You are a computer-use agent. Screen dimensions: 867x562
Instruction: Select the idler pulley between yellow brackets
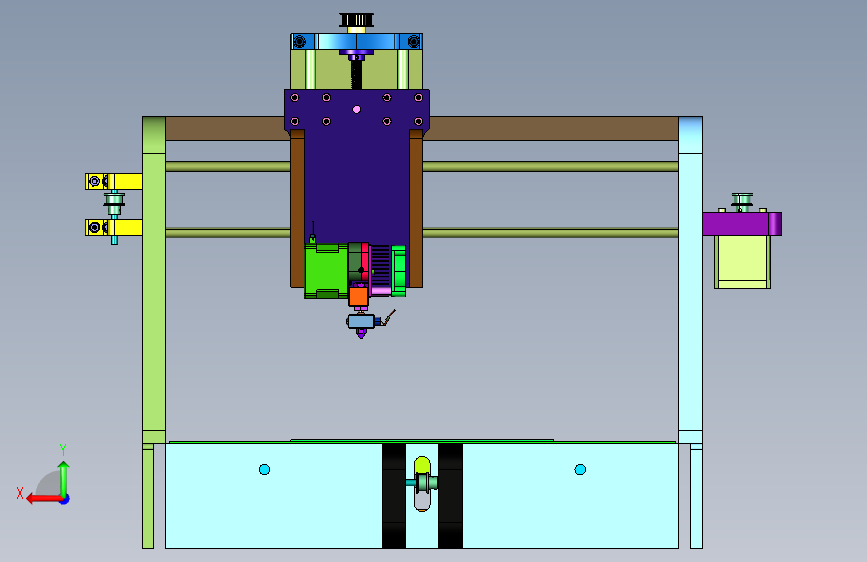pyautogui.click(x=114, y=204)
